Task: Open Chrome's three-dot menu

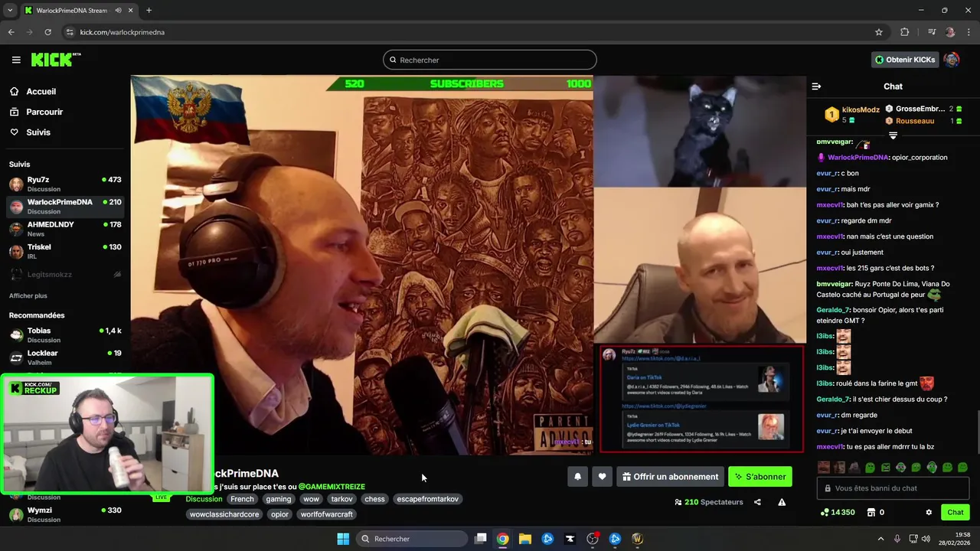Action: pos(969,32)
